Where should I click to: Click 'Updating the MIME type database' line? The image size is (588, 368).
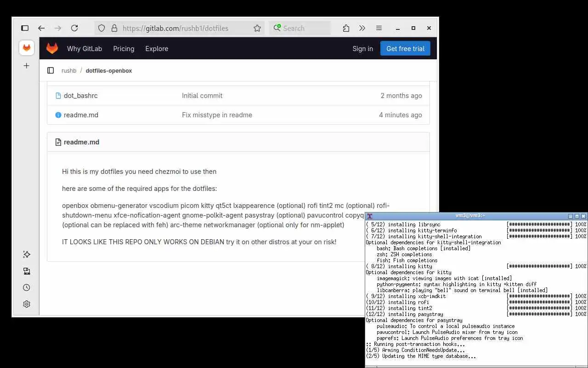pos(421,356)
